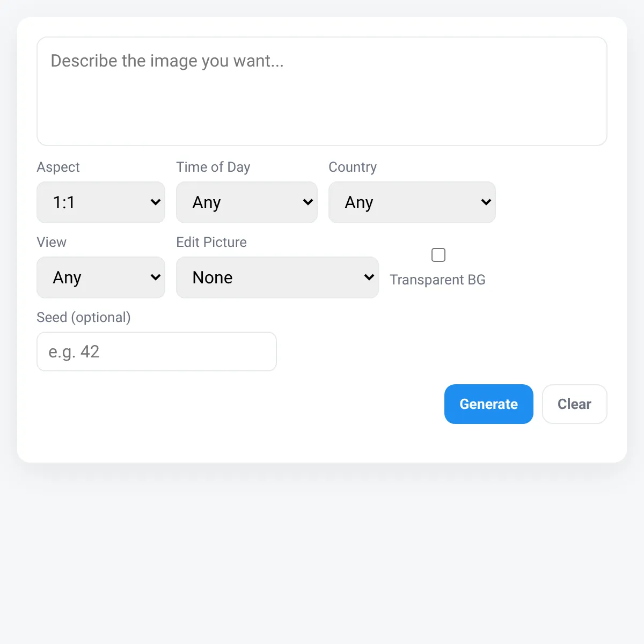Click the Edit Picture field label
Screen dimensions: 644x644
tap(211, 242)
